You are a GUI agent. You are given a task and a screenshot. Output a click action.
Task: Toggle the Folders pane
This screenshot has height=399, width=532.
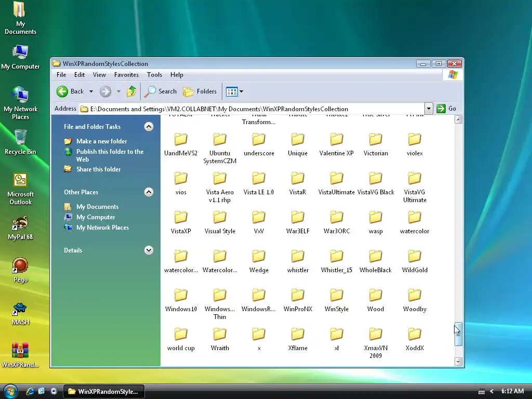pos(200,91)
